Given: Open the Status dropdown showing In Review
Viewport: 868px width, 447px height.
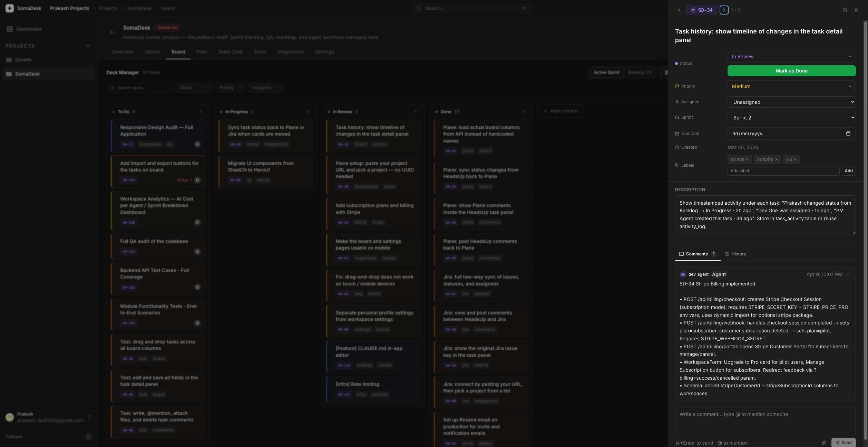Looking at the screenshot, I should pyautogui.click(x=791, y=57).
